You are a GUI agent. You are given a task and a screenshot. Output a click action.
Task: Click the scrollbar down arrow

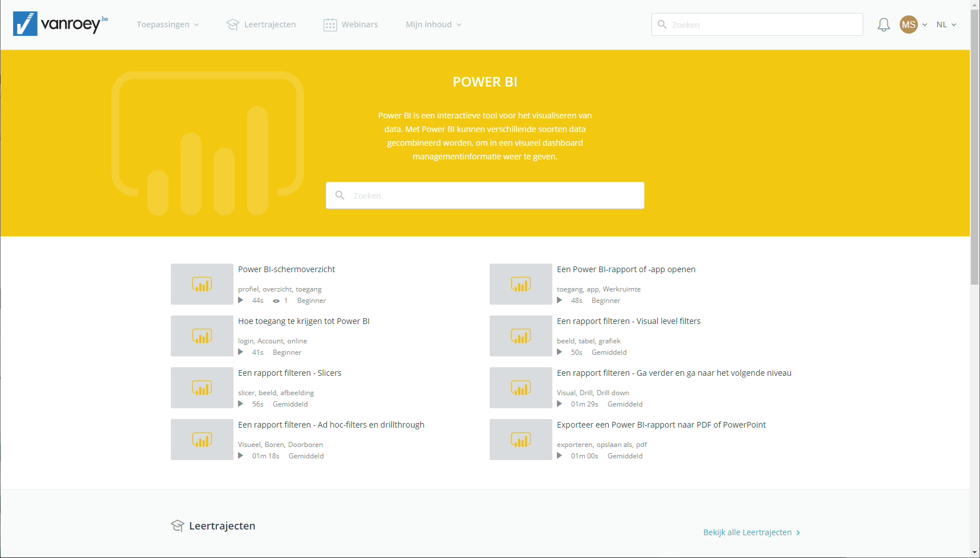pos(975,553)
